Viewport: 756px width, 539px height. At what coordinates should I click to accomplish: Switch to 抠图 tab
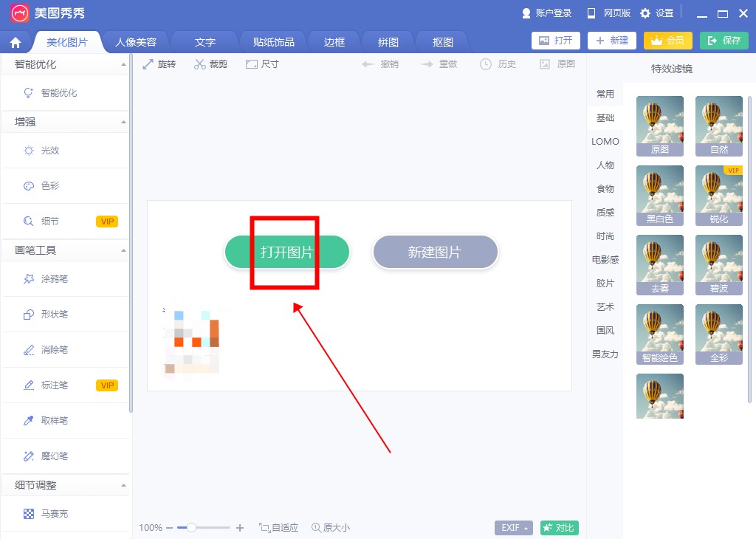coord(443,42)
